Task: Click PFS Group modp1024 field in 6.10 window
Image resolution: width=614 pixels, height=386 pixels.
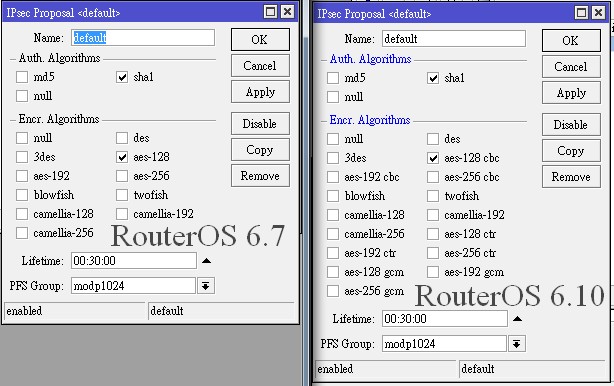Action: click(x=444, y=344)
